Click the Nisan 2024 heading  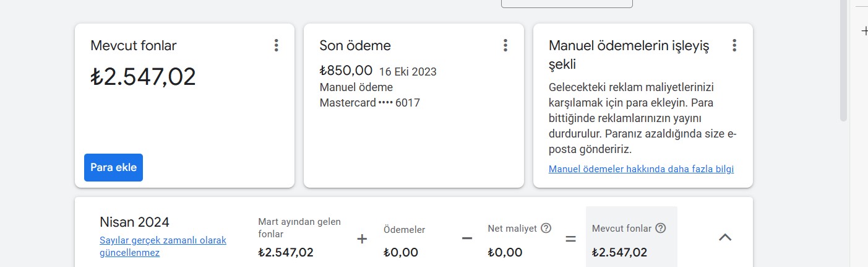coord(134,222)
